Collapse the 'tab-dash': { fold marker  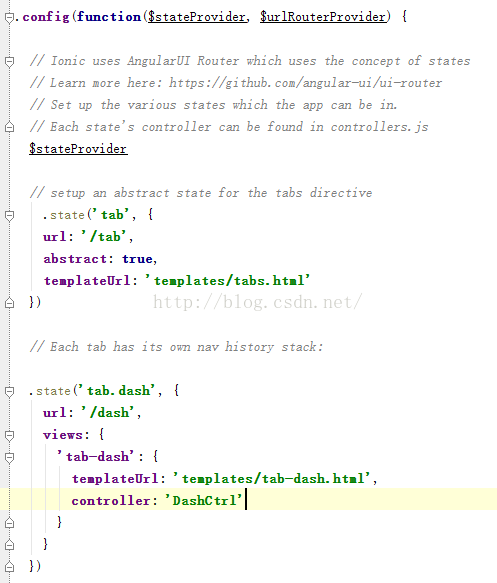pos(9,457)
